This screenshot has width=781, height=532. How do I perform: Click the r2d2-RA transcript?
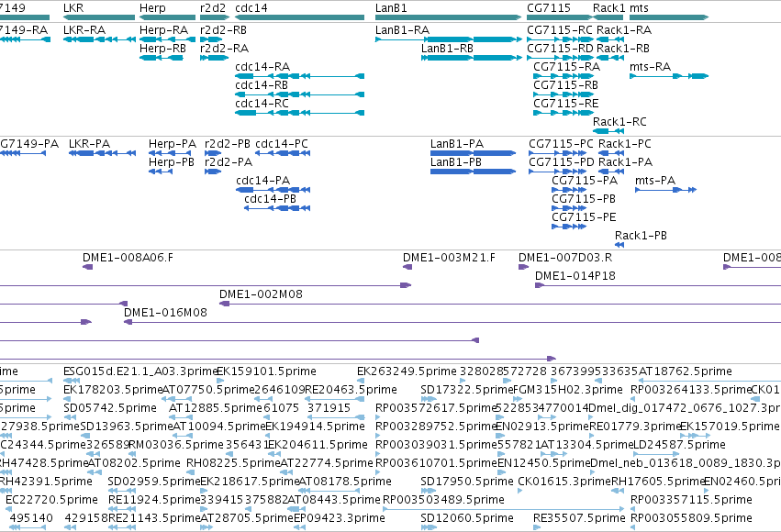click(214, 58)
